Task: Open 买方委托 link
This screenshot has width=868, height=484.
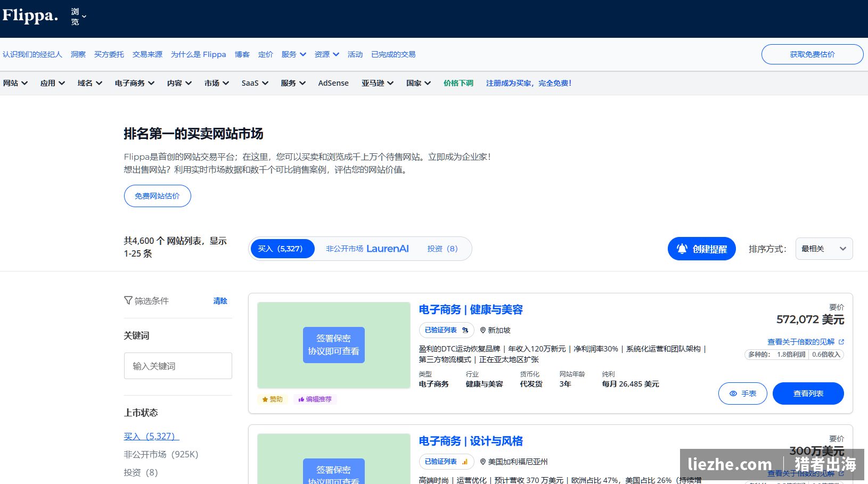Action: click(x=109, y=54)
